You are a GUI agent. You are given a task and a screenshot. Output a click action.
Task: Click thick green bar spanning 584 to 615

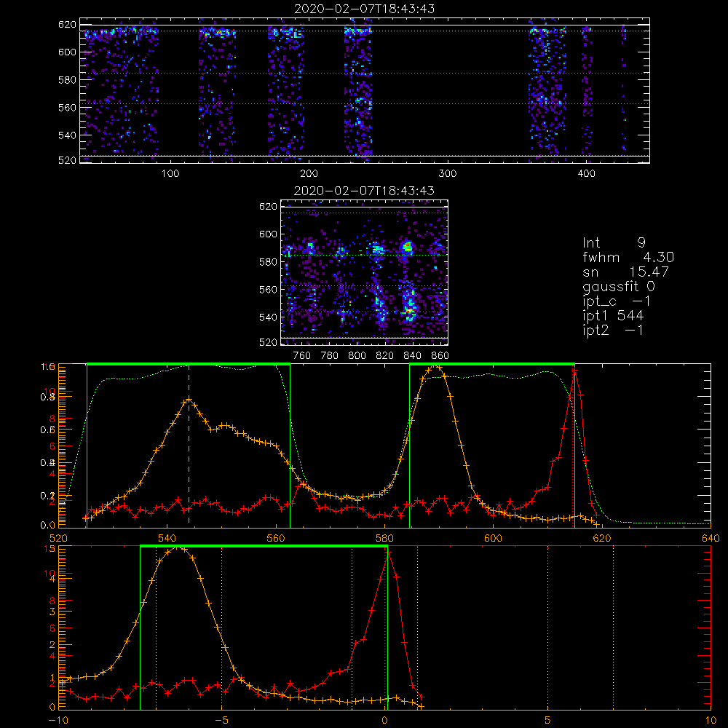[x=492, y=365]
